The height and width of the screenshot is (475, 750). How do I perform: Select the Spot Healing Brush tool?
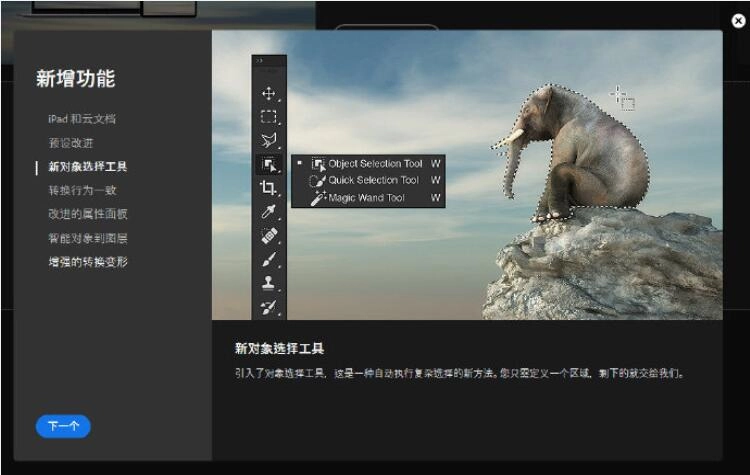coord(268,236)
